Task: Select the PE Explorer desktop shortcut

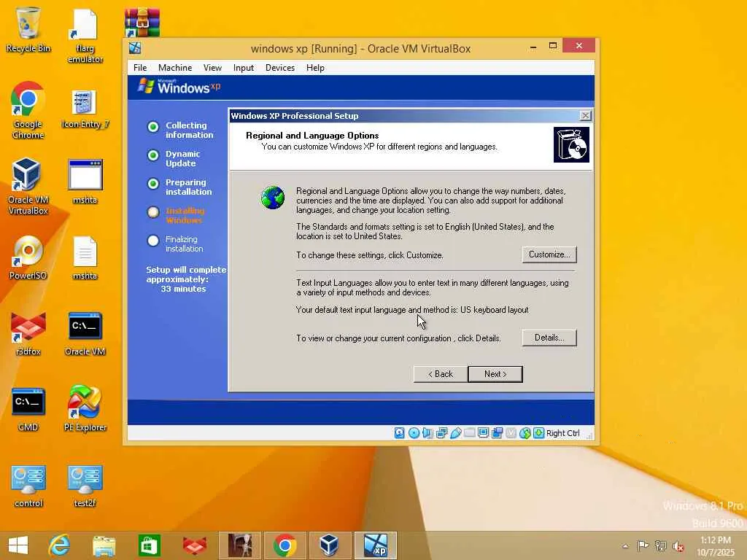Action: click(85, 408)
